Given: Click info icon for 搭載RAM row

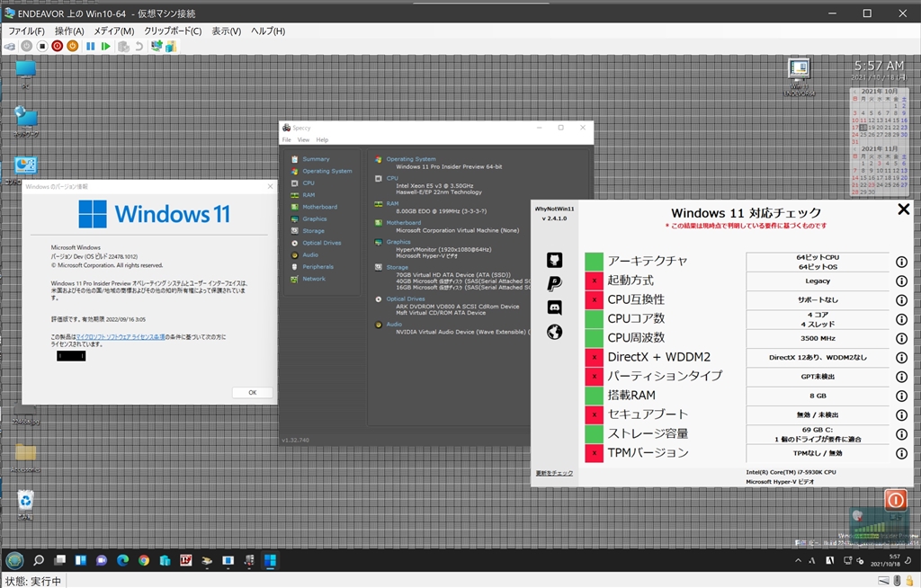Looking at the screenshot, I should coord(901,396).
